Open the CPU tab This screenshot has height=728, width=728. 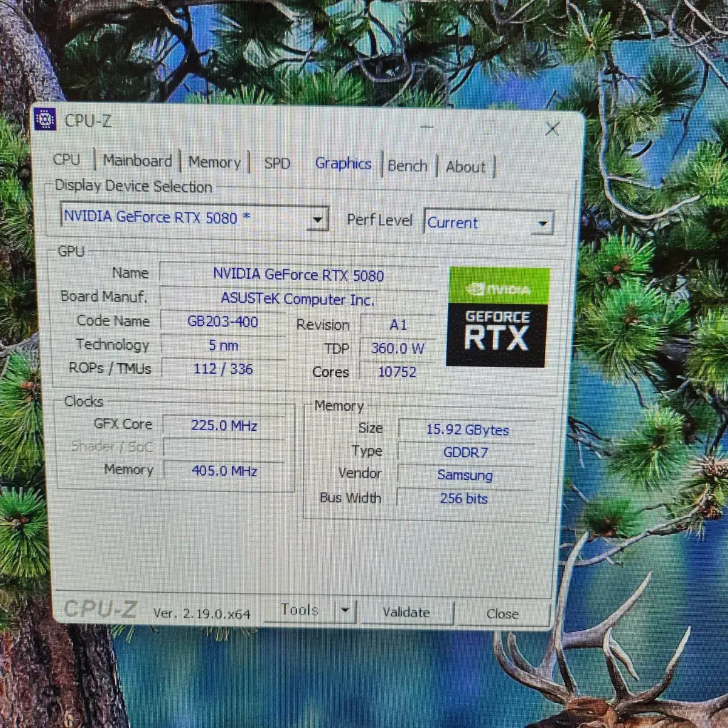(67, 160)
